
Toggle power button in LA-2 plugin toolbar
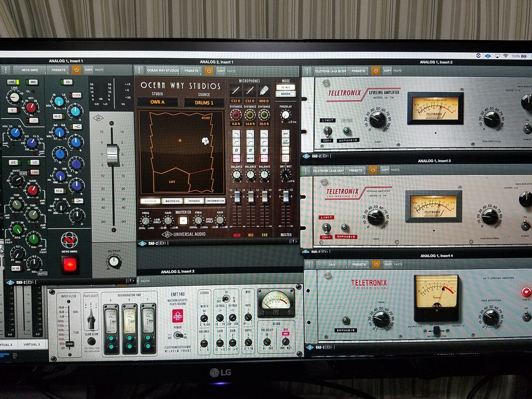[x=376, y=264]
